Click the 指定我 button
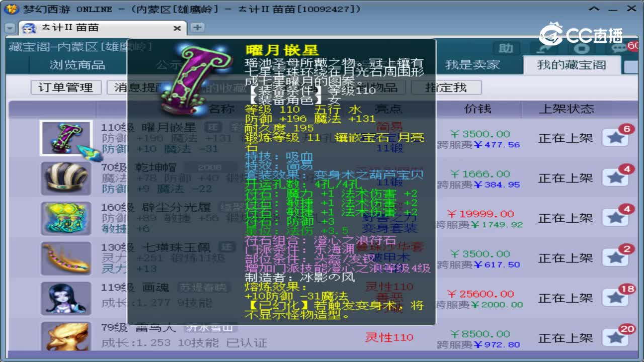 [446, 87]
